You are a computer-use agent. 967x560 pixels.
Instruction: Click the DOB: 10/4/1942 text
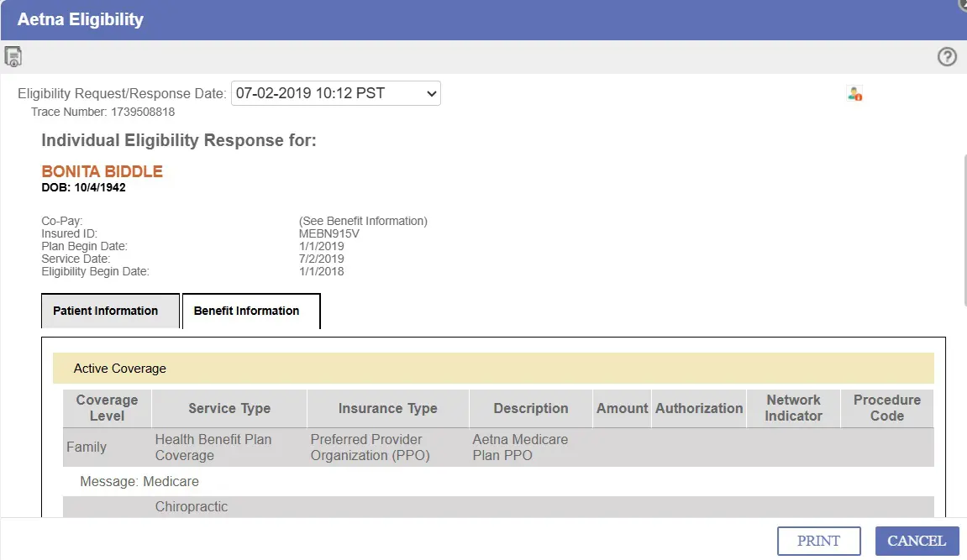click(x=83, y=187)
